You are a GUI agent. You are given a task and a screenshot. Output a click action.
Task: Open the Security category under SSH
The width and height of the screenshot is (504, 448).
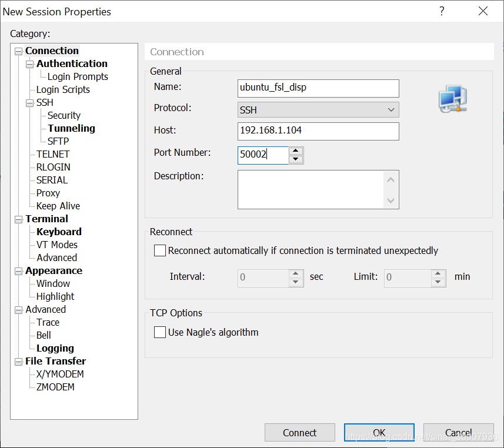click(64, 115)
